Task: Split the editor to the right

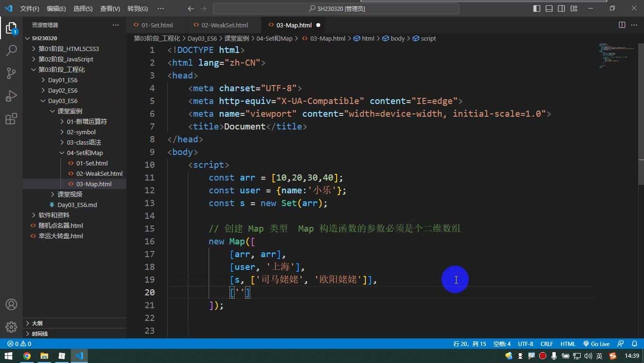Action: click(x=622, y=25)
